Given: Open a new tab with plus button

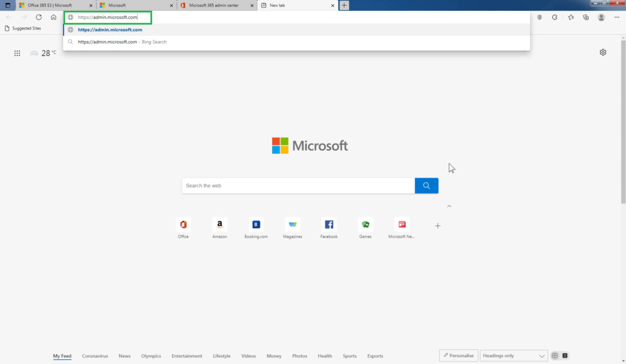Looking at the screenshot, I should point(344,5).
